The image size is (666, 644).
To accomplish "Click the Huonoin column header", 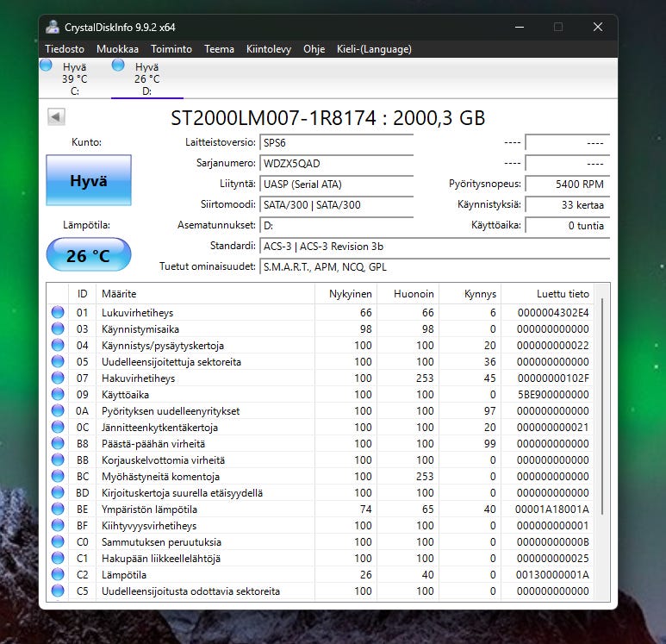I will point(408,294).
